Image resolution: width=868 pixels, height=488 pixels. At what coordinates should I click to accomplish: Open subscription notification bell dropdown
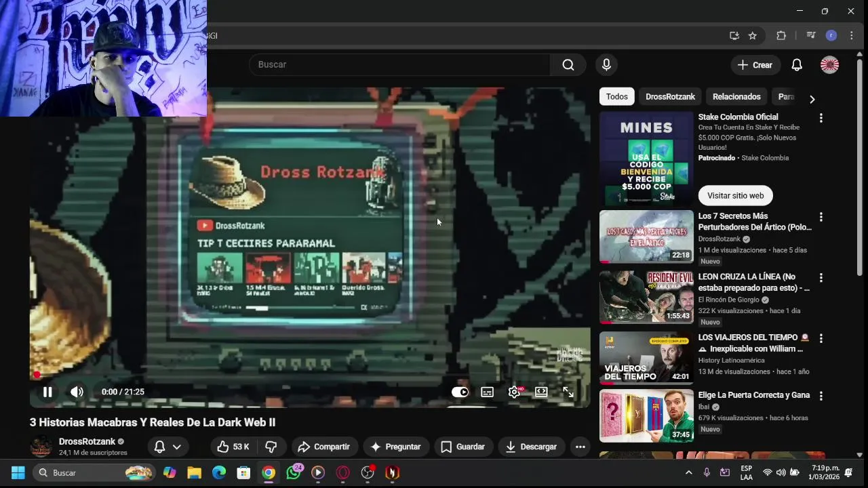point(167,447)
